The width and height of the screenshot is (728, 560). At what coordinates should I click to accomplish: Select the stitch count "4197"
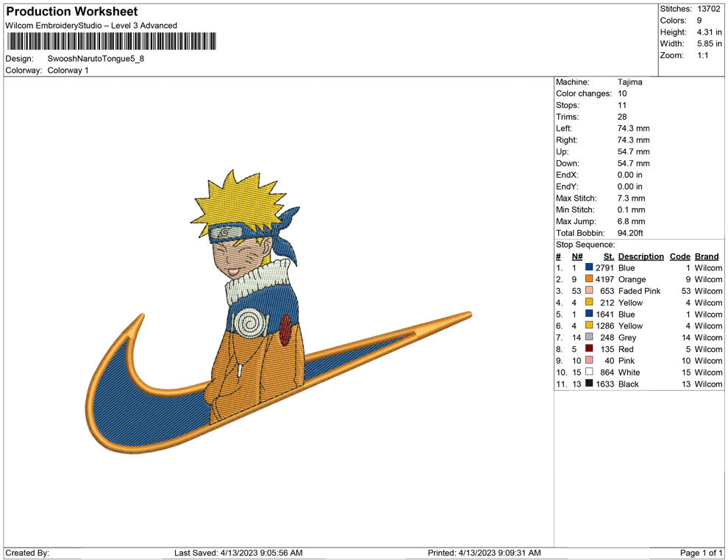pyautogui.click(x=604, y=279)
